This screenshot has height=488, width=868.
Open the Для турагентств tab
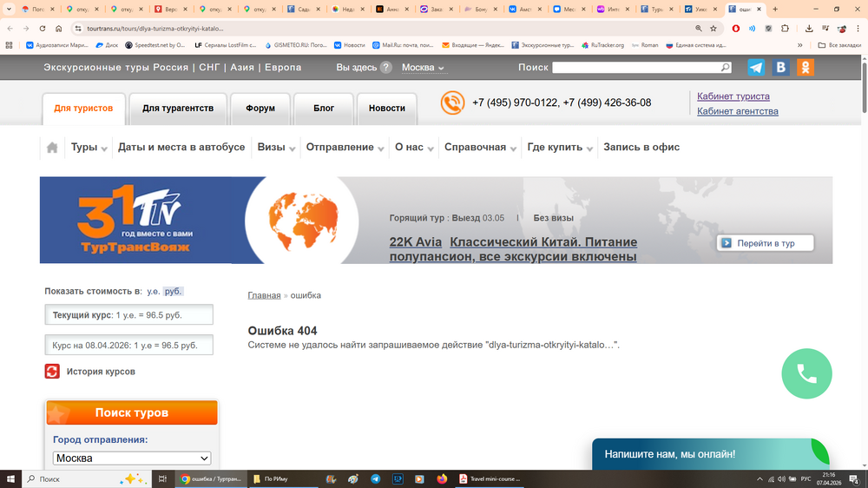[178, 109]
